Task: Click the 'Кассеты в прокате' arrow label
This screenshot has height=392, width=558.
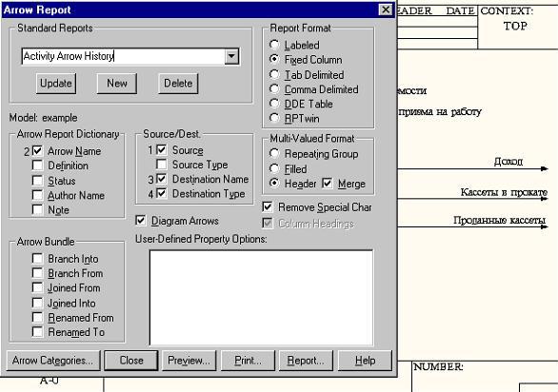Action: coord(504,192)
